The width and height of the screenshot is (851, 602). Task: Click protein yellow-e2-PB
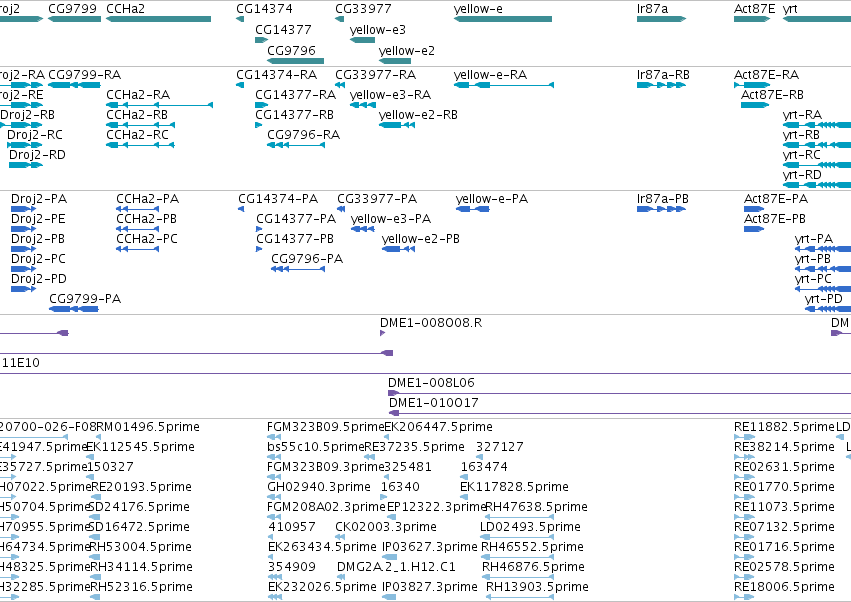click(421, 239)
